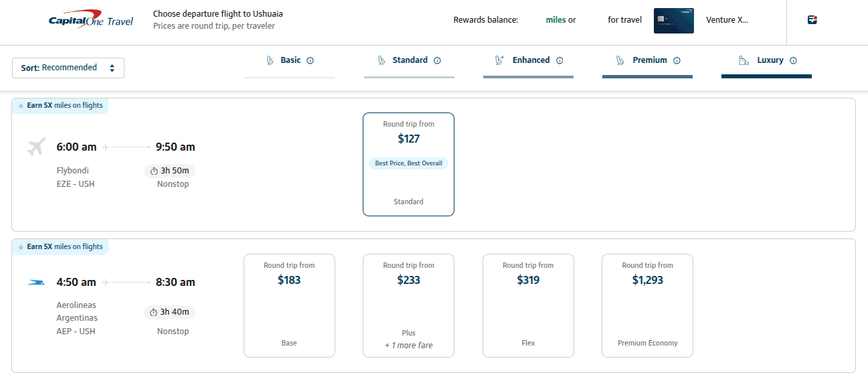Click the Premium seat icon
Viewport: 868px width, 377px height.
coord(620,60)
